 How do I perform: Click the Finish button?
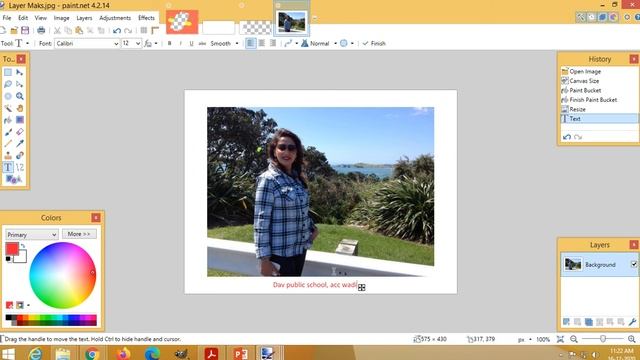[x=374, y=43]
